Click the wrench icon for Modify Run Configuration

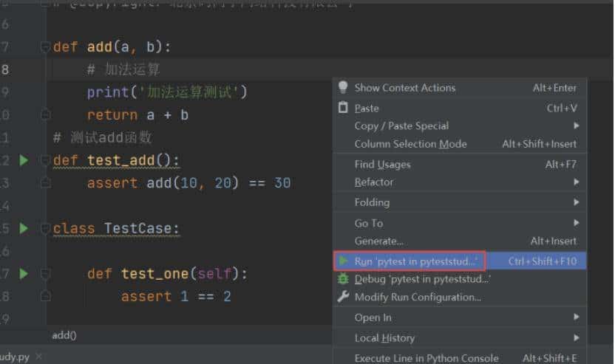(x=343, y=297)
